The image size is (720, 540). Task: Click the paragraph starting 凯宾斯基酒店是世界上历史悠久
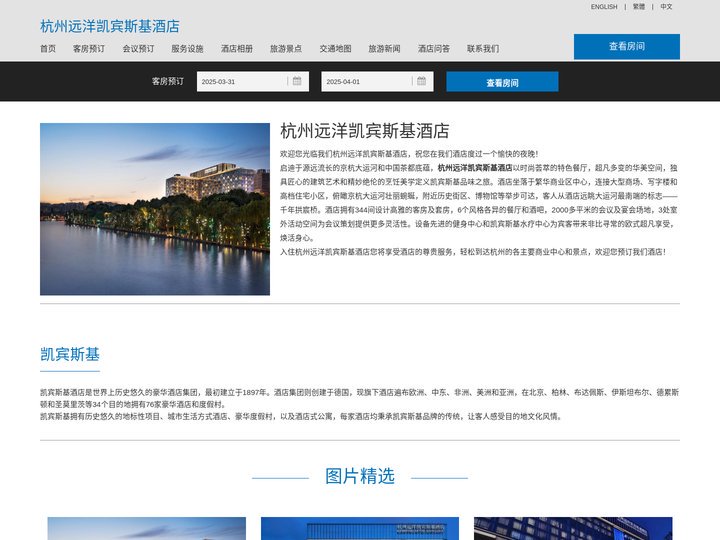[x=360, y=398]
